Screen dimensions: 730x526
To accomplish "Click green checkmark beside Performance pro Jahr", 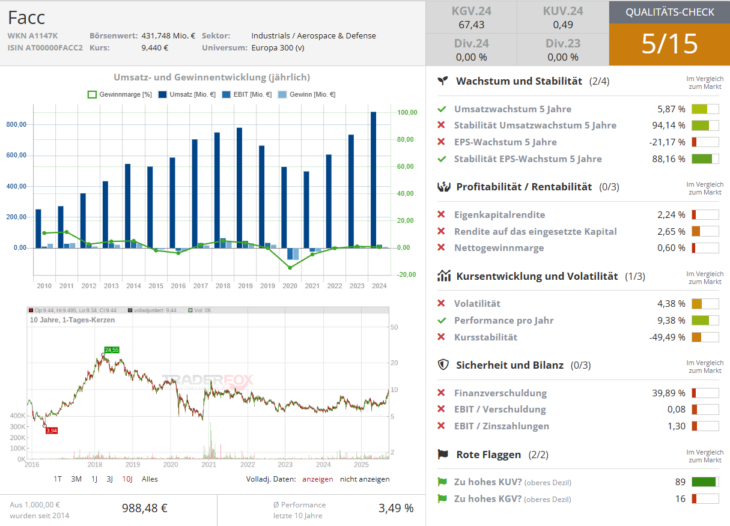I will click(x=442, y=320).
